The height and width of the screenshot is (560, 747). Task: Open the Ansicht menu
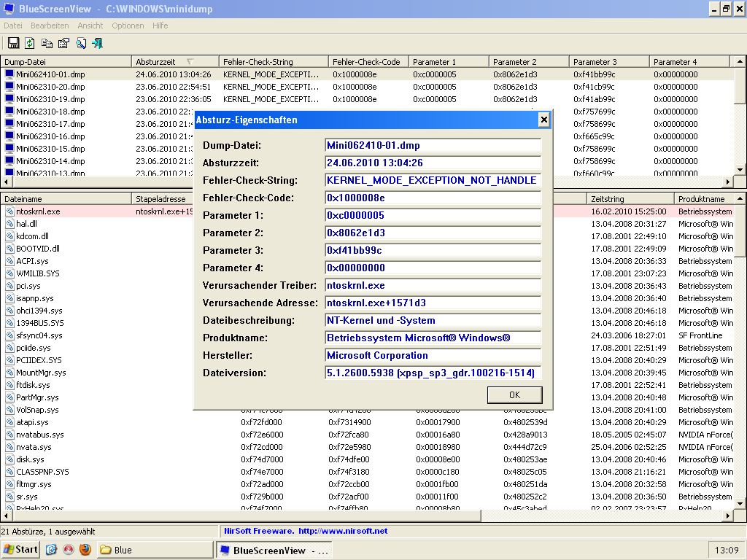[x=90, y=26]
